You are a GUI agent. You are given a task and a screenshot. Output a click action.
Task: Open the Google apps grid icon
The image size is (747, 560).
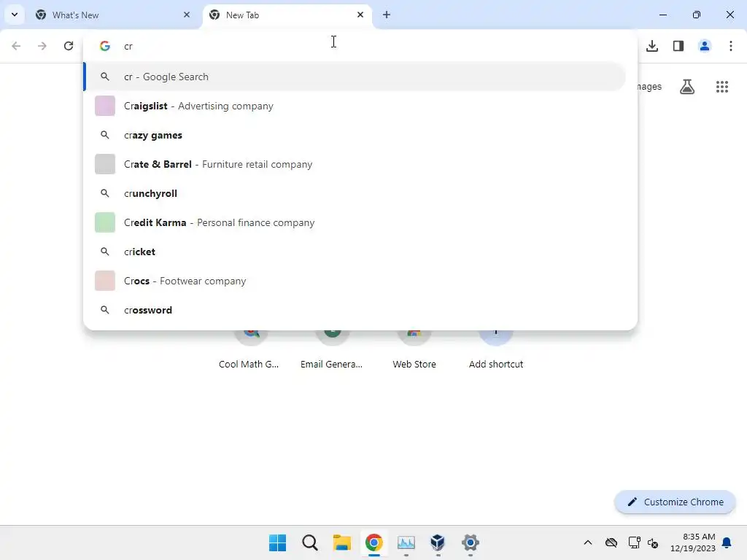722,87
